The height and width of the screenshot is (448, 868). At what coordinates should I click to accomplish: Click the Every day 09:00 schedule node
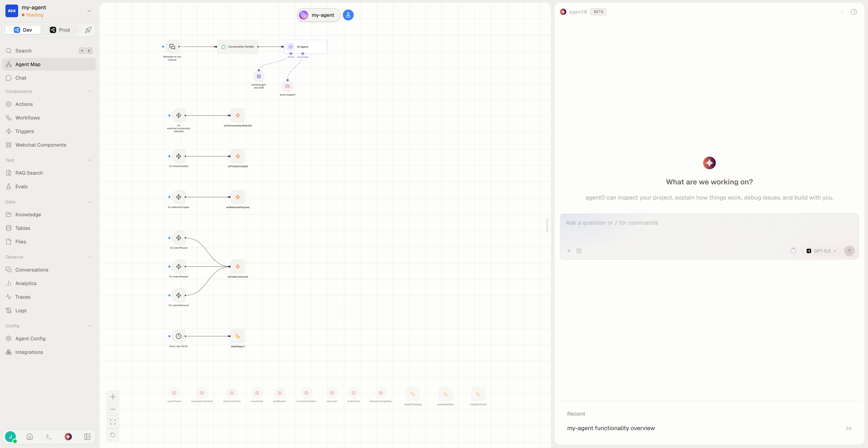click(x=178, y=336)
